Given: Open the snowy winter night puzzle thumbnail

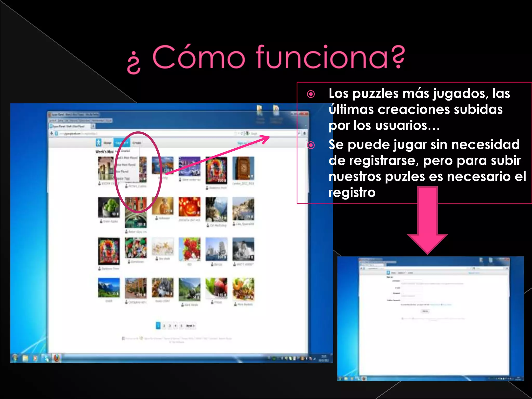Looking at the screenshot, I should [x=189, y=166].
